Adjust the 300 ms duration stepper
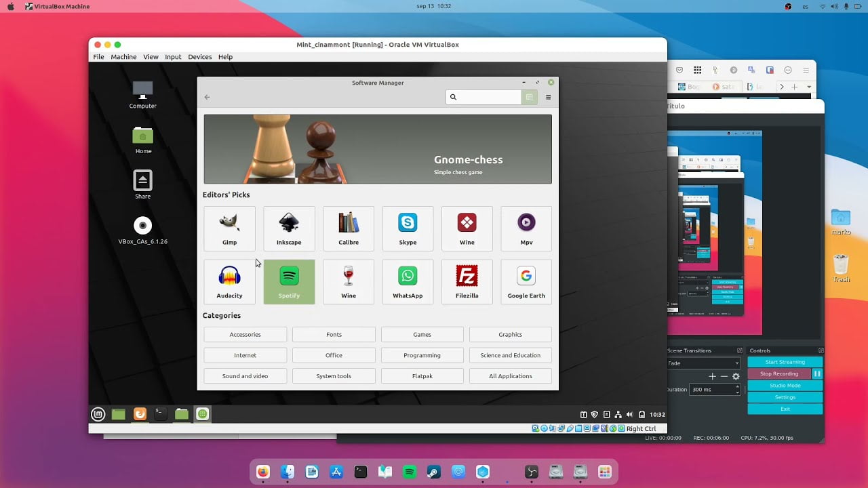 (737, 390)
